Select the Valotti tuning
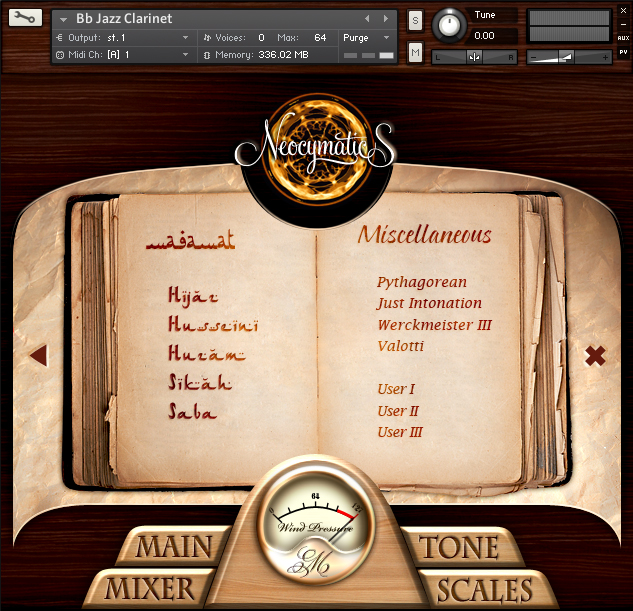633x611 pixels. point(400,346)
